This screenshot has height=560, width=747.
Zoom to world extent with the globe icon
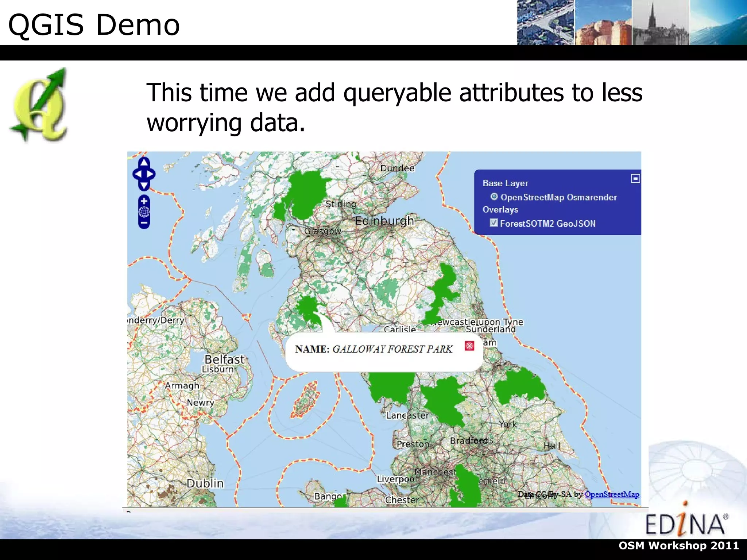(x=144, y=212)
